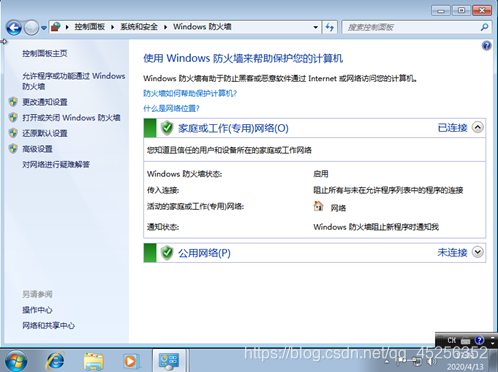The width and height of the screenshot is (498, 372).
Task: Click shield icon beside 打开或关闭 Windows 防火墙
Action: point(13,117)
